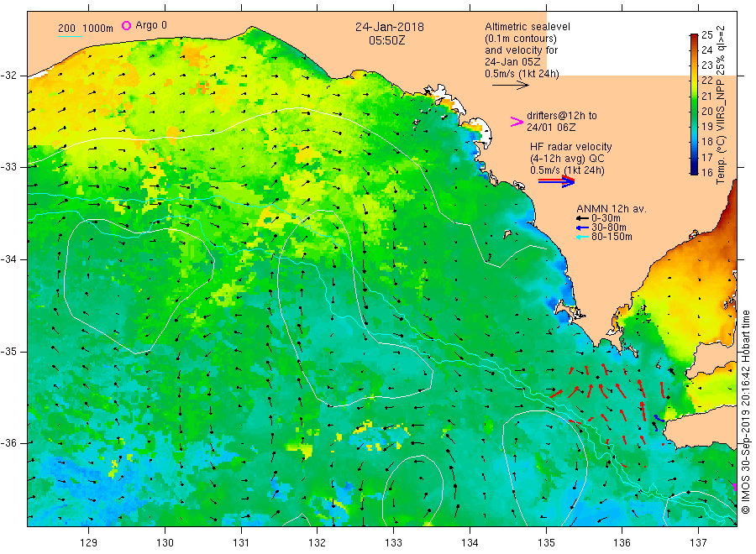This screenshot has width=756, height=554.
Task: Click the '-33' latitude axis label
Action: pos(9,167)
